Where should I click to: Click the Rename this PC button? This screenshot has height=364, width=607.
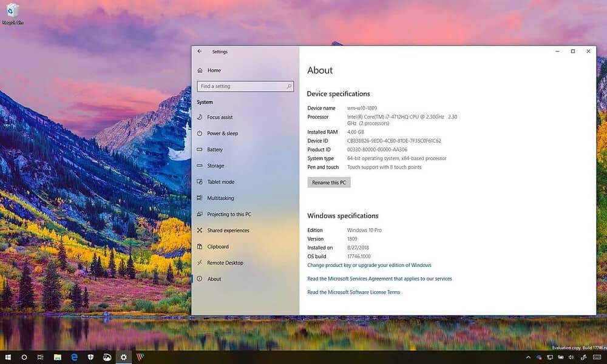[328, 182]
